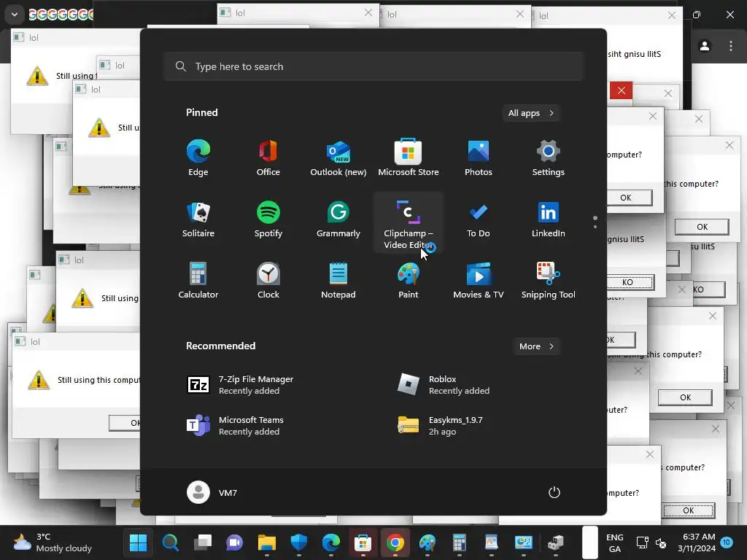The width and height of the screenshot is (747, 560).
Task: Launch the Snipping Tool
Action: click(549, 281)
